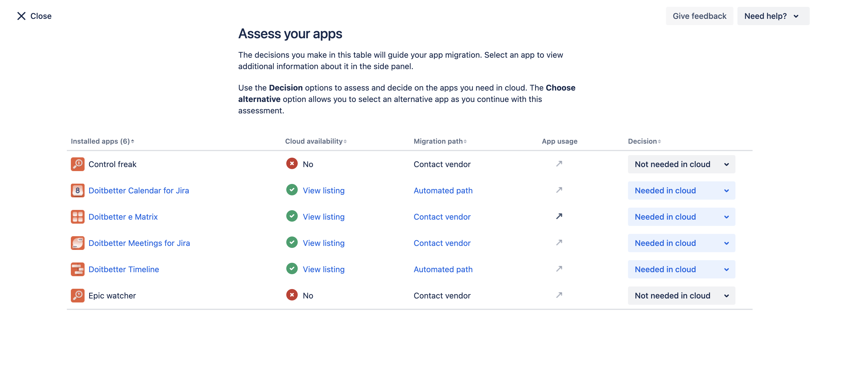Click the Control freak app icon
This screenshot has height=385, width=868.
tap(77, 164)
